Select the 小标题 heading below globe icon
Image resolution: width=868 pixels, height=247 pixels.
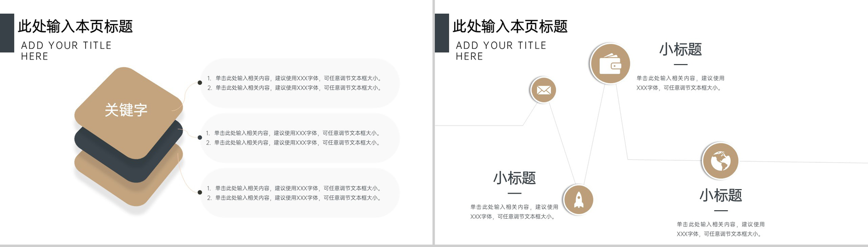[720, 195]
